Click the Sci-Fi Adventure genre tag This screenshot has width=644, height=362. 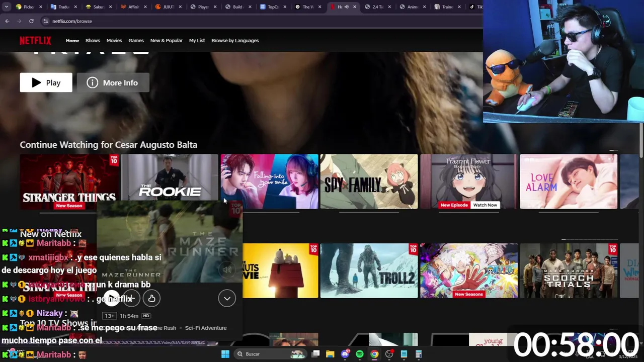pyautogui.click(x=206, y=328)
